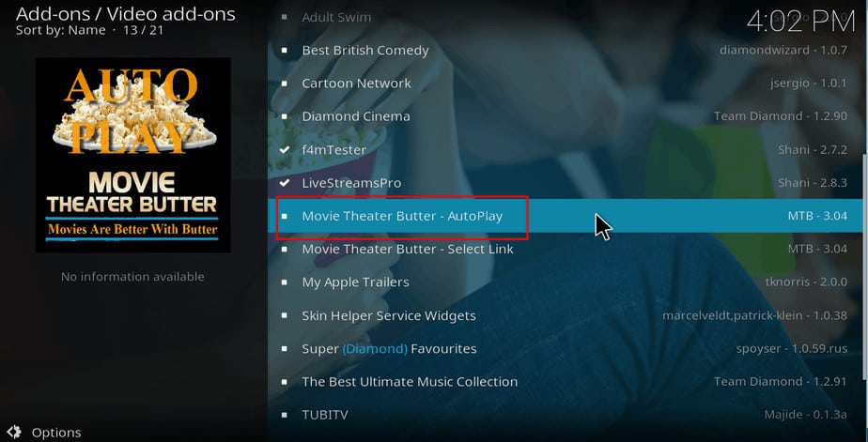Click the Add-ons / Video add-ons heading
Screen dimensions: 868x442
click(x=125, y=13)
